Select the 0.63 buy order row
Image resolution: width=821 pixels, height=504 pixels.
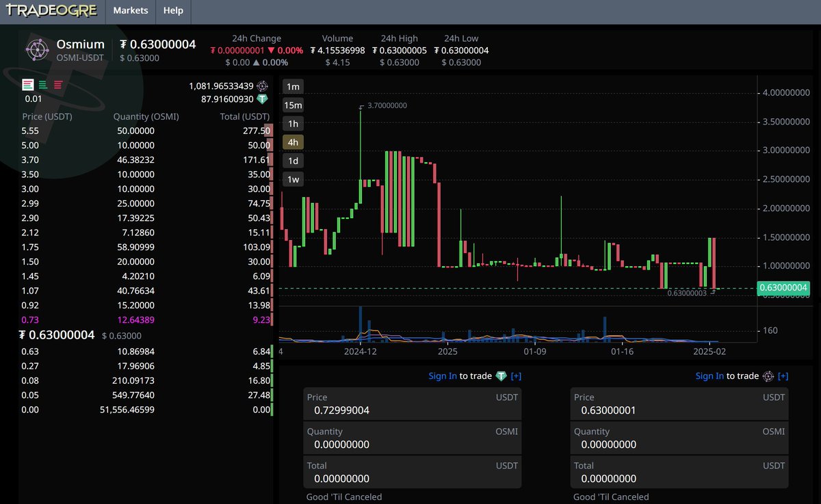coord(146,352)
